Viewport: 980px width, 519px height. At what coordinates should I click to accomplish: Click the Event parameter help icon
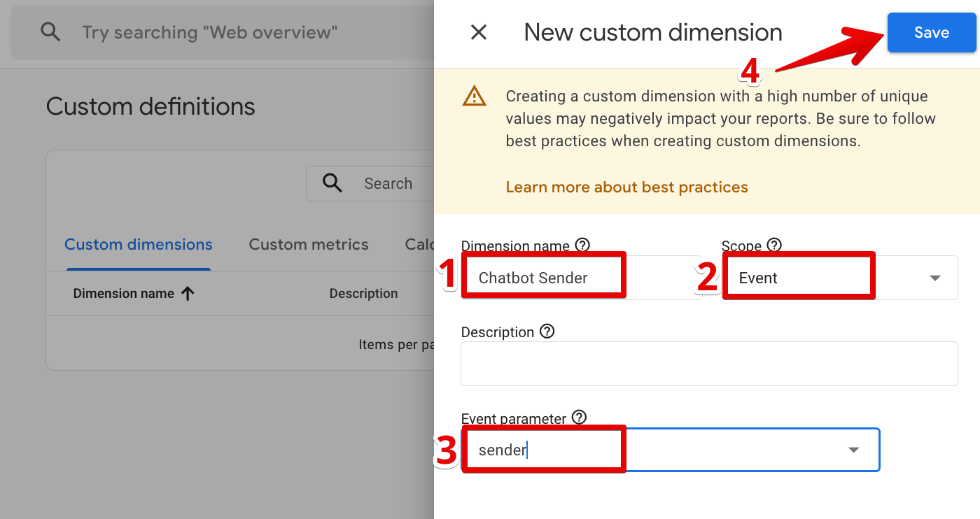[x=579, y=418]
